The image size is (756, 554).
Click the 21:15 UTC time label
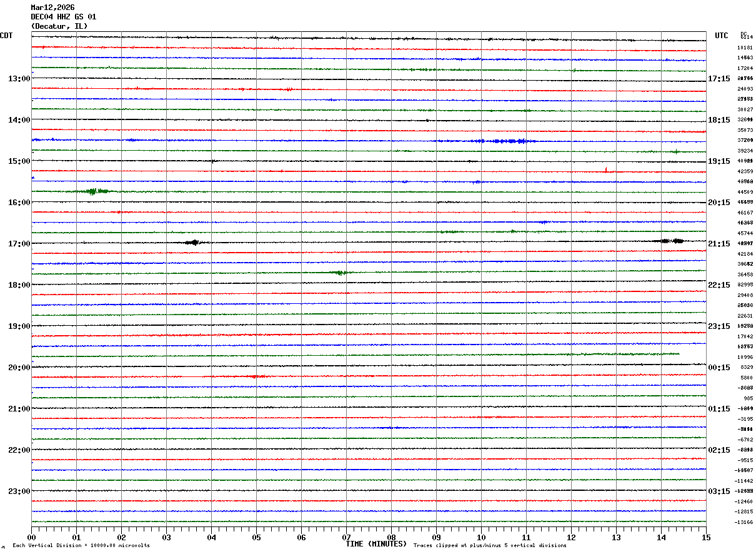click(719, 244)
